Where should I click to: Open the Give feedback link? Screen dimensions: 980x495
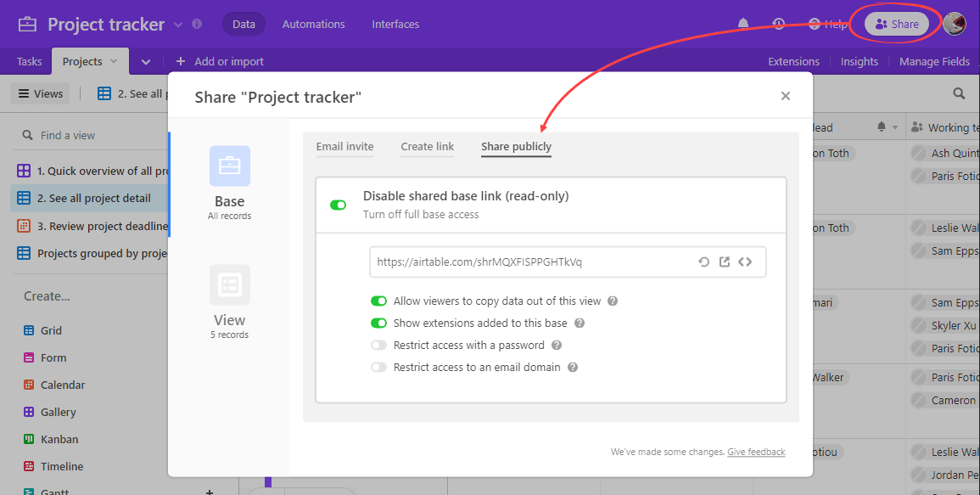tap(755, 452)
